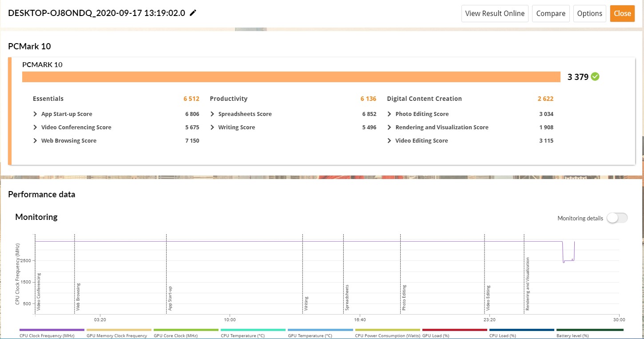644x339 pixels.
Task: Select the App Start-up marker on the chart
Action: coord(170,298)
